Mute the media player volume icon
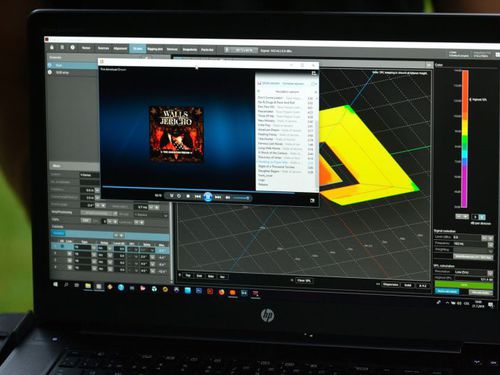 (x=228, y=198)
